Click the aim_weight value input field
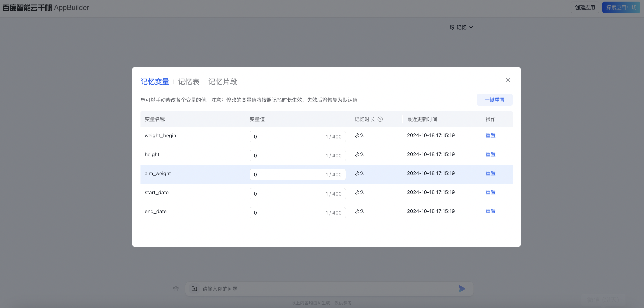644x308 pixels. 297,175
